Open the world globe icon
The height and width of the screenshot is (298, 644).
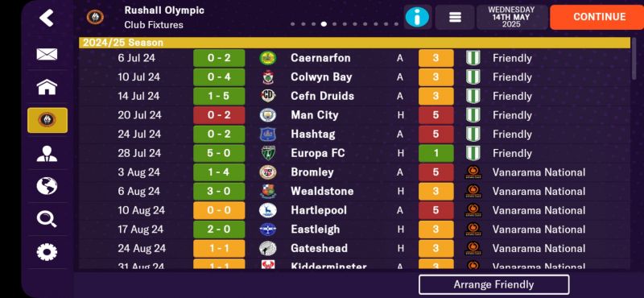47,186
